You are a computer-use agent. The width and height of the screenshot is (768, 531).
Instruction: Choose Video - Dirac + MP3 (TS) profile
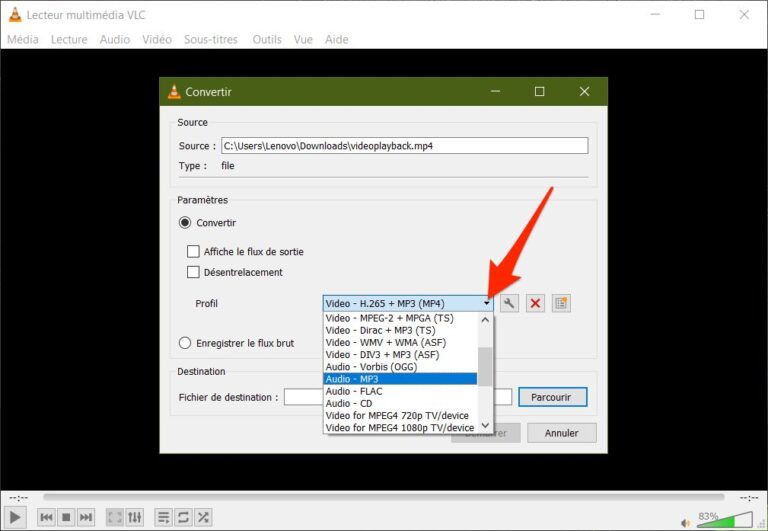pyautogui.click(x=400, y=331)
